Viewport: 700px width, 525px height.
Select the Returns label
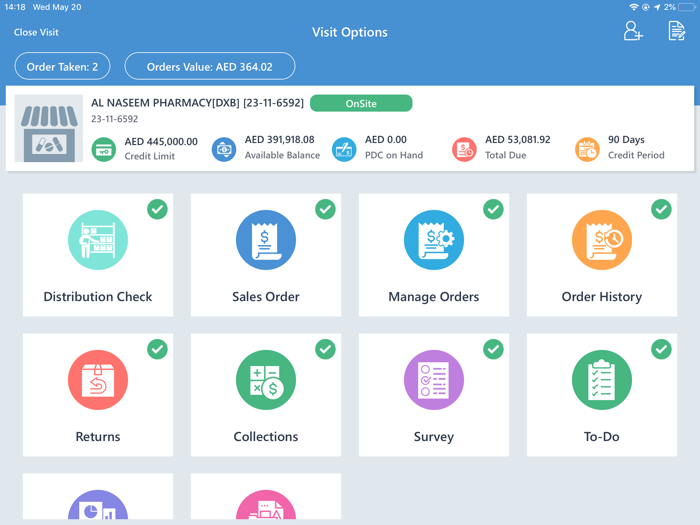[x=98, y=437]
